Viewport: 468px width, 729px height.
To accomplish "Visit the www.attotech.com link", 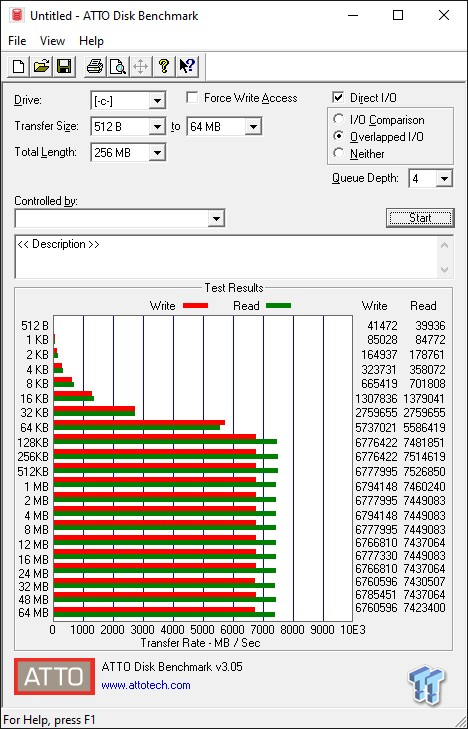I will (x=146, y=685).
